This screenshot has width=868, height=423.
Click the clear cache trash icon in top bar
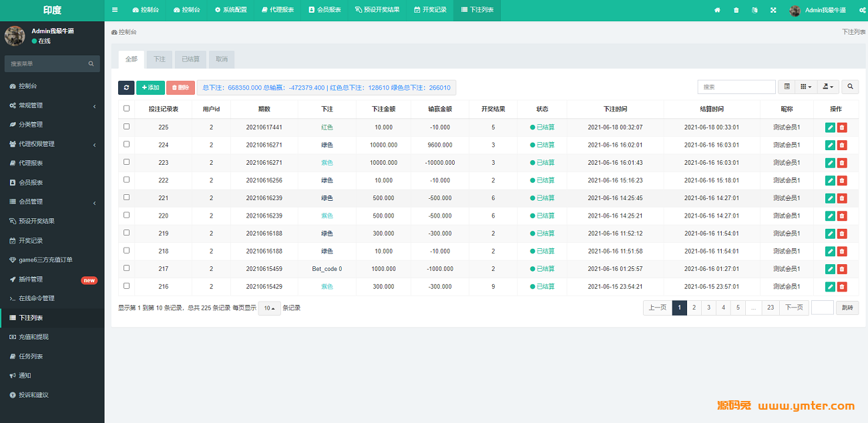[736, 10]
